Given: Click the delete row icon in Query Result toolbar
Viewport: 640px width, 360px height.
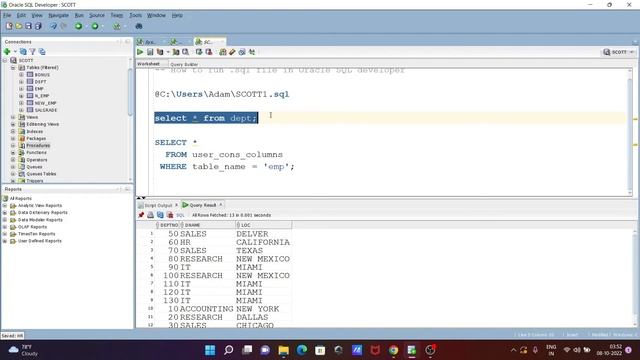Looking at the screenshot, I should [170, 215].
